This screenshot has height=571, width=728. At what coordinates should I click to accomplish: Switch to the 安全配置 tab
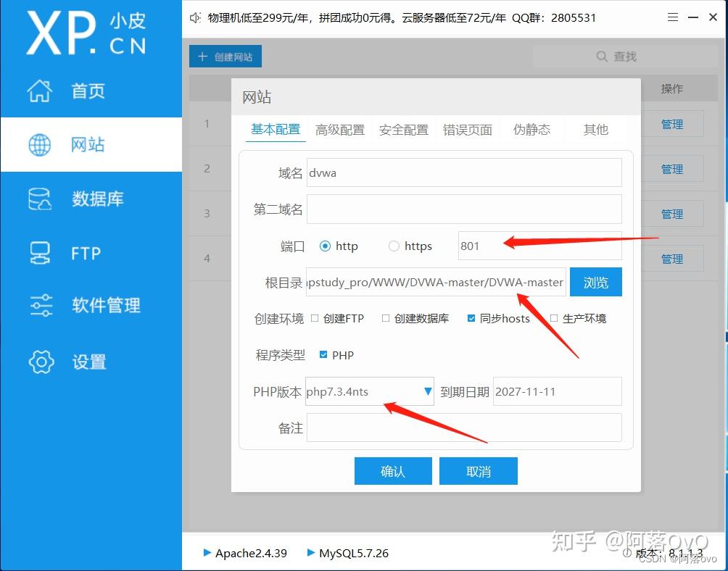(403, 130)
